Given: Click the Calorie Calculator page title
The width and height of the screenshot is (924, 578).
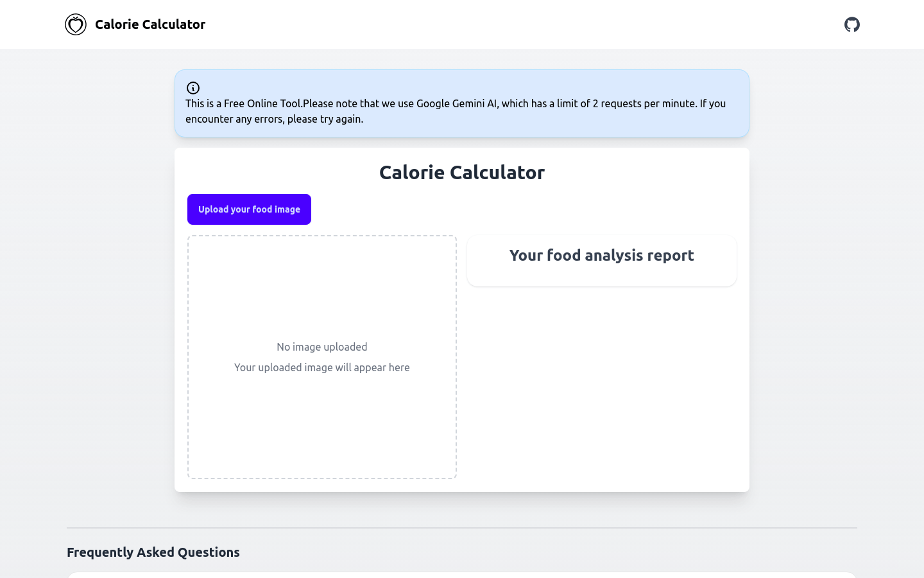Looking at the screenshot, I should [462, 172].
